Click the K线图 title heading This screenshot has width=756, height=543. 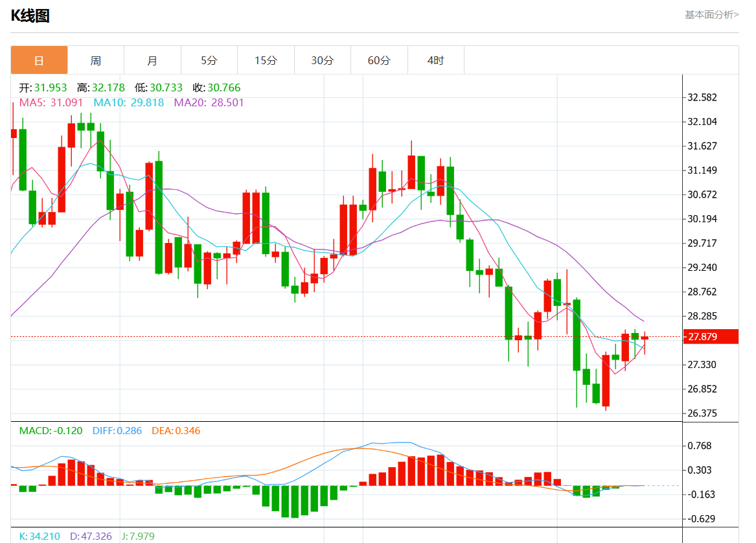tap(30, 16)
